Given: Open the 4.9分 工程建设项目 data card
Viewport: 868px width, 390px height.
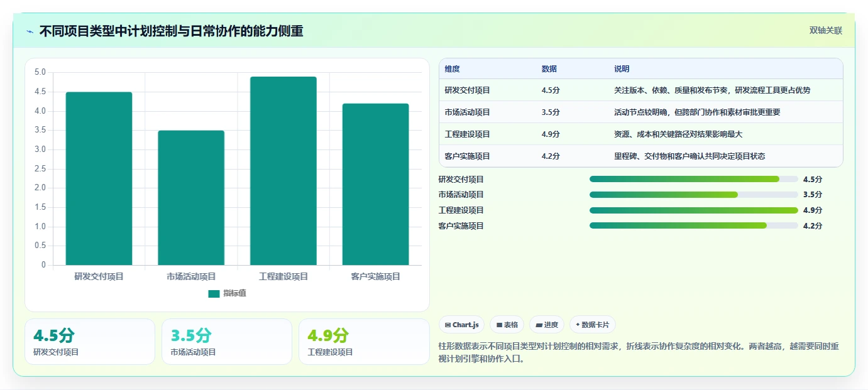Looking at the screenshot, I should (364, 342).
